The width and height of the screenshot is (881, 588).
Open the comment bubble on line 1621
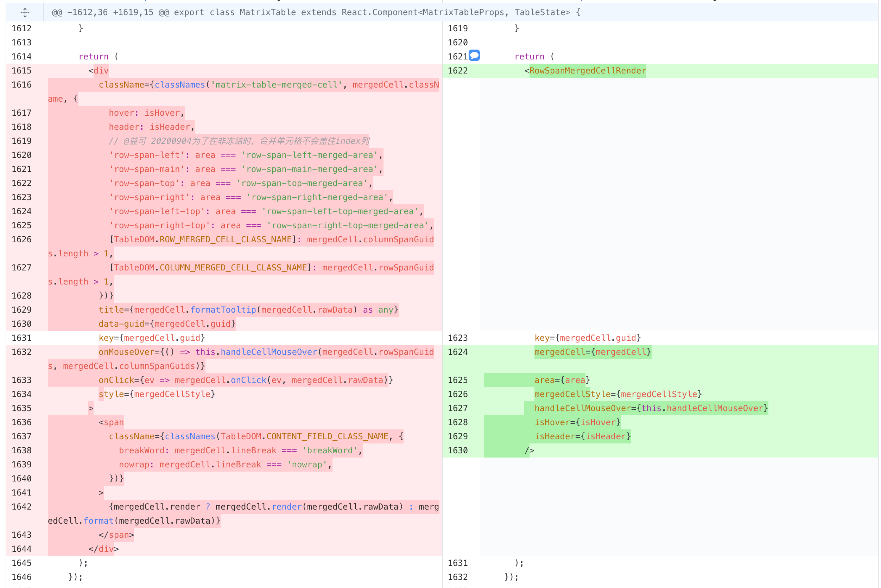point(474,56)
